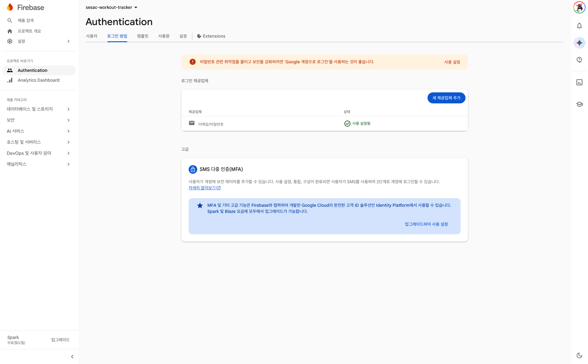Open the Extensions tab
Image resolution: width=588 pixels, height=364 pixels.
coord(211,36)
